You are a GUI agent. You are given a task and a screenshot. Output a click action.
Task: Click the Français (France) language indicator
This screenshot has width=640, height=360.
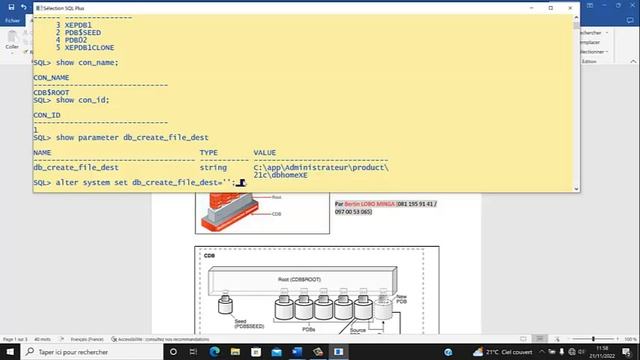point(87,339)
